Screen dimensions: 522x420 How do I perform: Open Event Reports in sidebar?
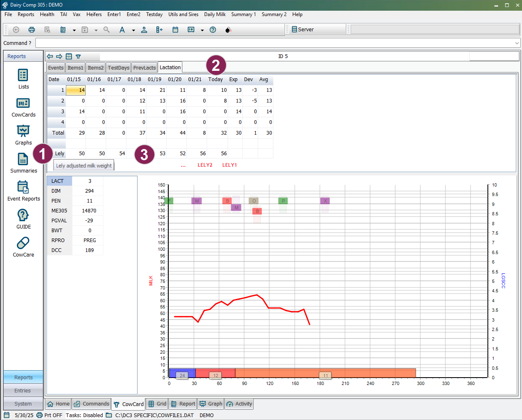click(x=23, y=191)
